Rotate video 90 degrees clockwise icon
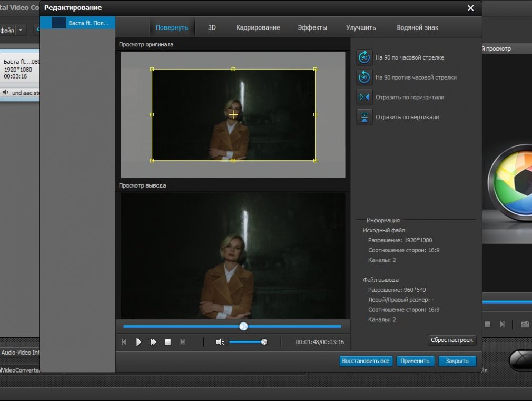The image size is (532, 401). [364, 57]
